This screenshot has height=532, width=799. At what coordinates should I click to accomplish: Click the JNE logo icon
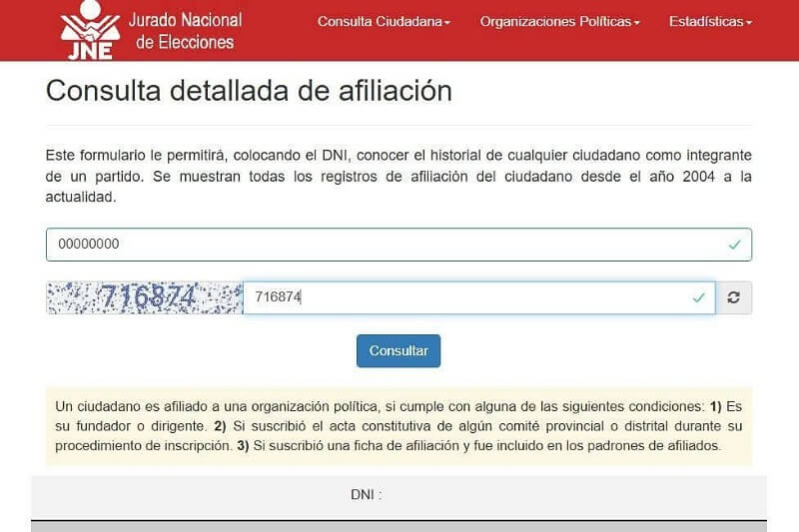tap(91, 31)
